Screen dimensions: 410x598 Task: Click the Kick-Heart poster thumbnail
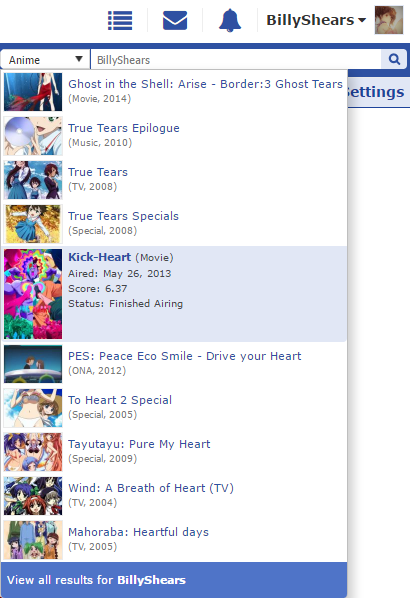[x=33, y=294]
